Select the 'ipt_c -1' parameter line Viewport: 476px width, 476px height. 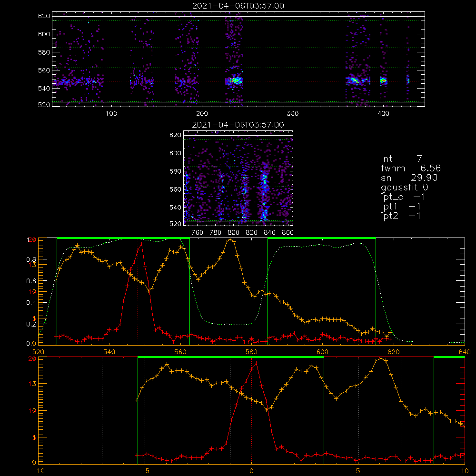tap(403, 197)
